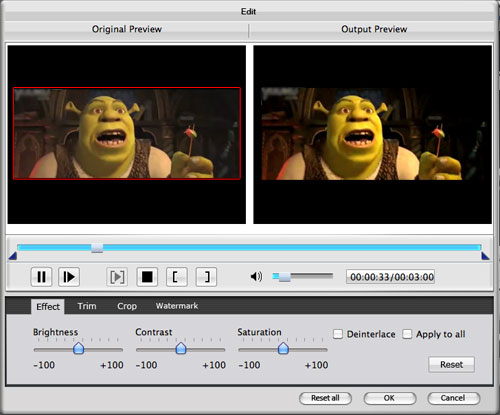This screenshot has height=415, width=500.
Task: Click the Saturation label
Action: tap(259, 332)
